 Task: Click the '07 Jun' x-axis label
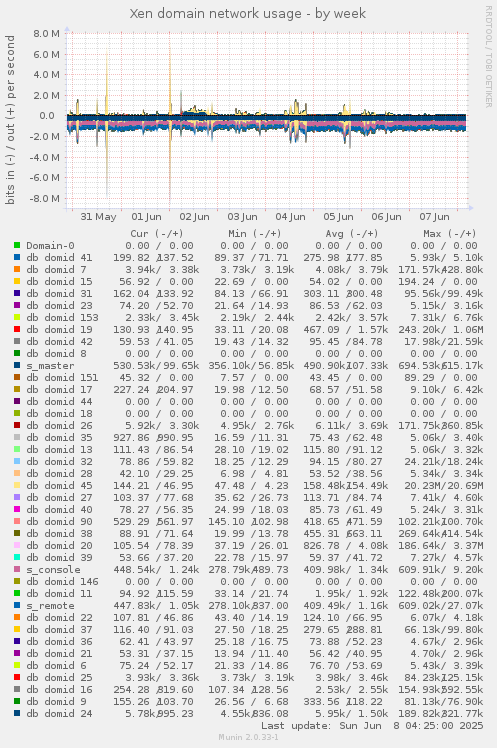(435, 217)
